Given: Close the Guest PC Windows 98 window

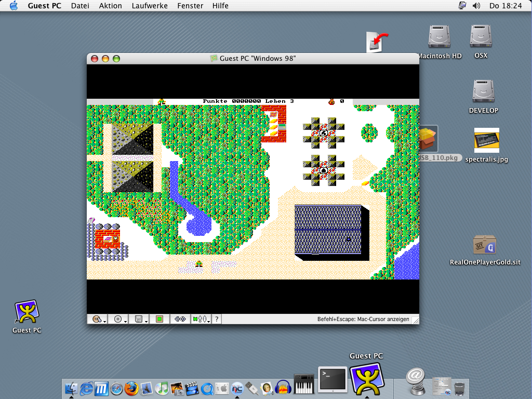Looking at the screenshot, I should (95, 59).
